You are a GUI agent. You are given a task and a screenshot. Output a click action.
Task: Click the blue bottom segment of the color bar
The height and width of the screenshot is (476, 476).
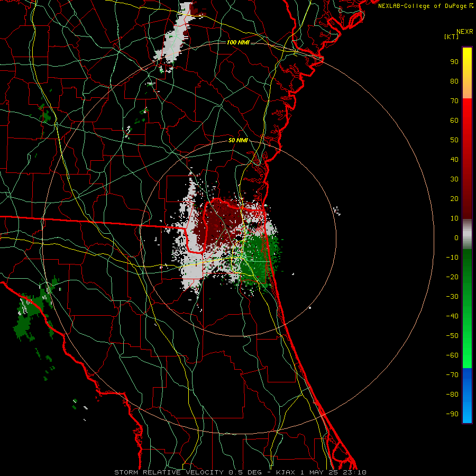coord(467,396)
